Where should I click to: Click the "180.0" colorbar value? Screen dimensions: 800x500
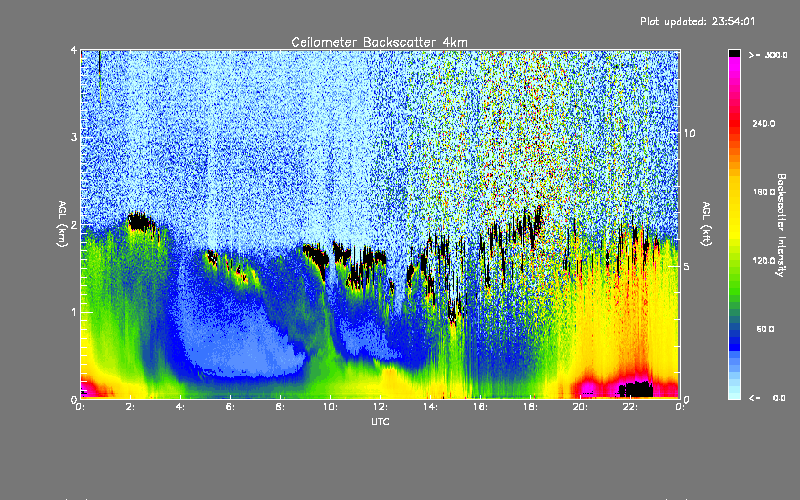(764, 192)
